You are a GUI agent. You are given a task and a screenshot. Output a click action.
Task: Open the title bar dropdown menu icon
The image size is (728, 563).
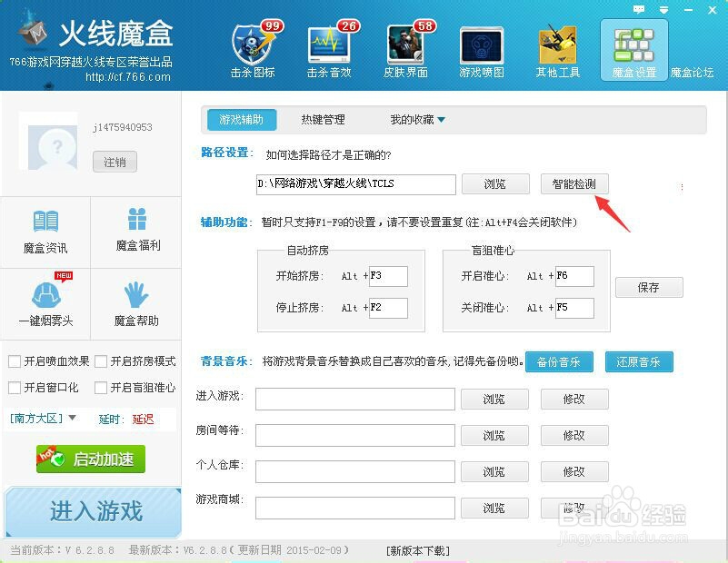click(664, 10)
